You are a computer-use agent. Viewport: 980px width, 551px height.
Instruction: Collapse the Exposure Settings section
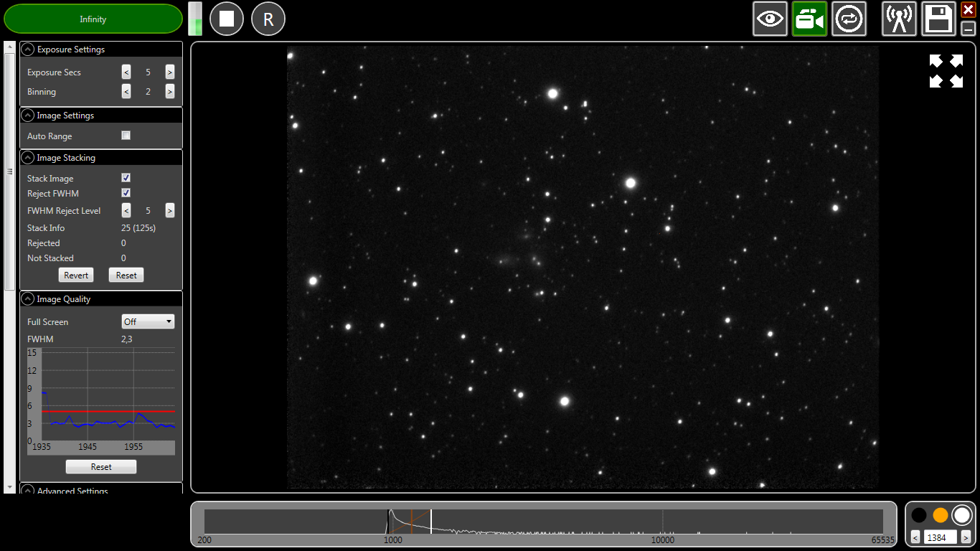[x=28, y=50]
